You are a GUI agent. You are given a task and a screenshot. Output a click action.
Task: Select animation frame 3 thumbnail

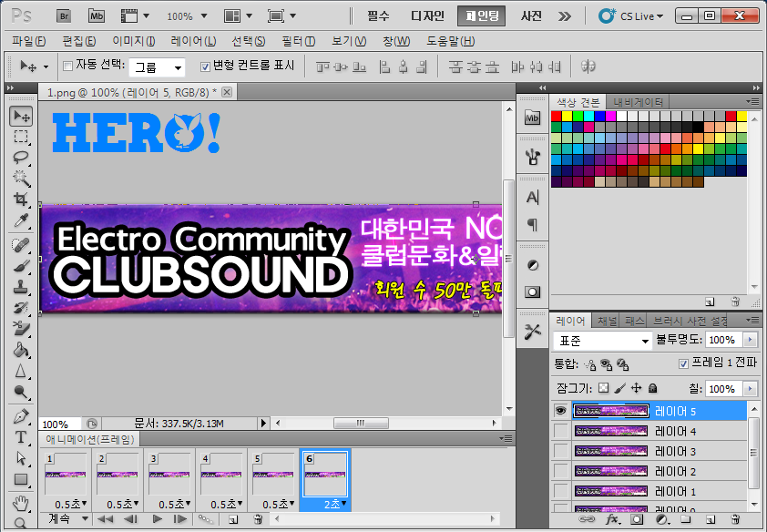(169, 474)
